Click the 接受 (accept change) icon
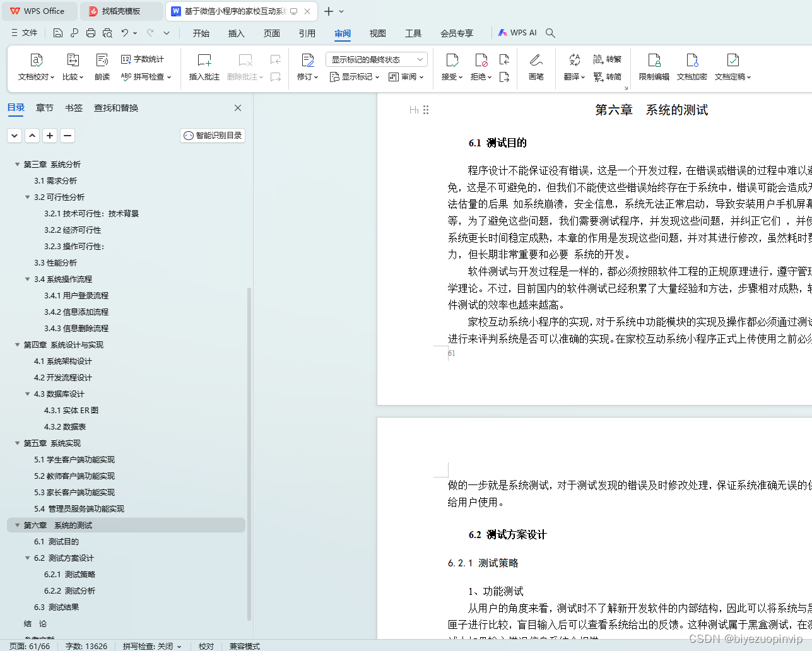Viewport: 812px width, 651px height. click(452, 60)
